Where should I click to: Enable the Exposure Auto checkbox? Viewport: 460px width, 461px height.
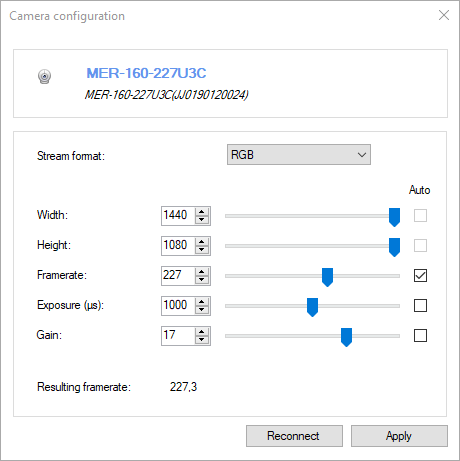[420, 305]
